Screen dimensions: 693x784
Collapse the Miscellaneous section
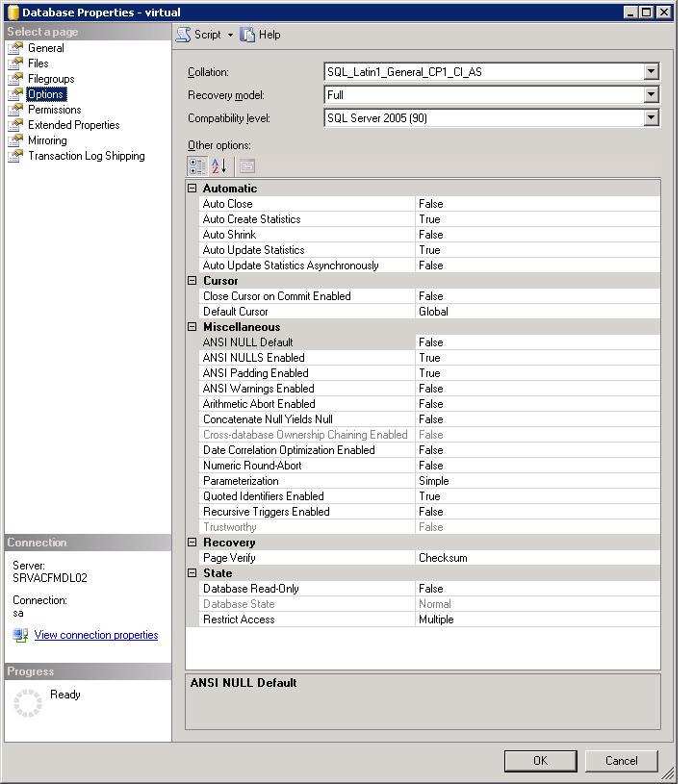[x=192, y=326]
